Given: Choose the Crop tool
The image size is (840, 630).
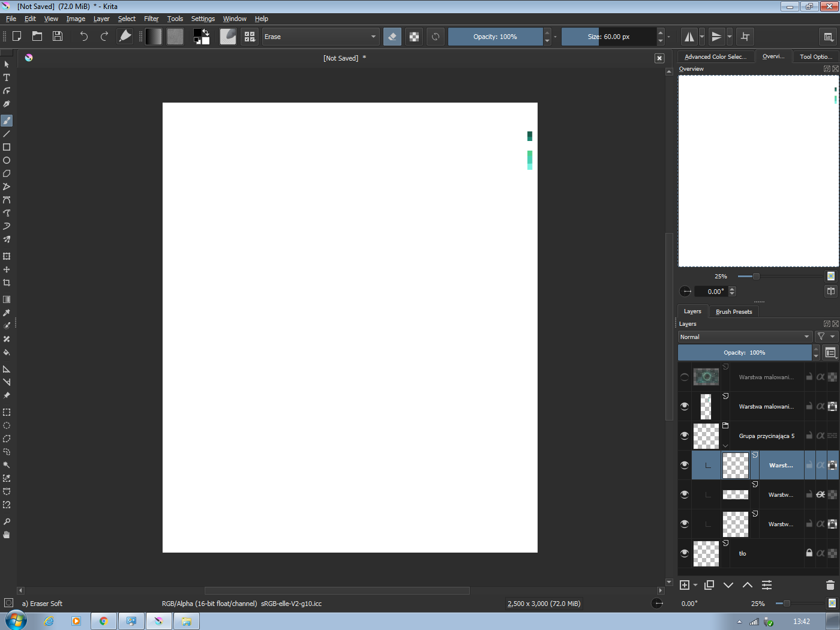Looking at the screenshot, I should click(x=7, y=283).
